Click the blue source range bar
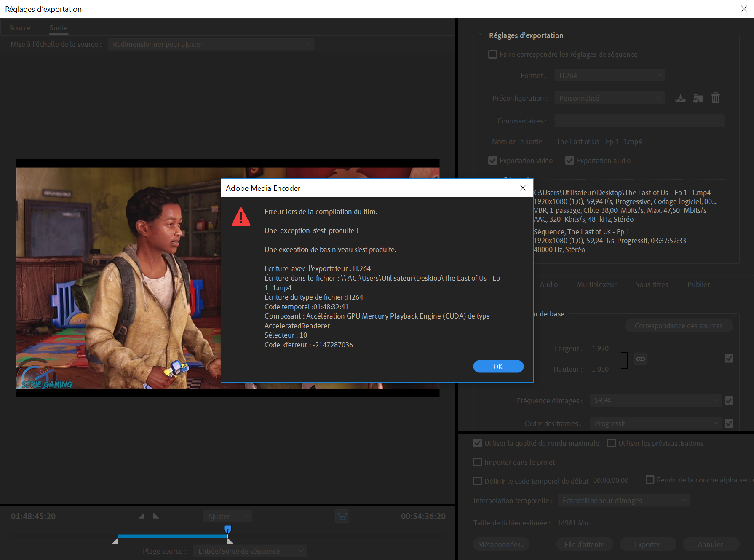 (x=173, y=536)
